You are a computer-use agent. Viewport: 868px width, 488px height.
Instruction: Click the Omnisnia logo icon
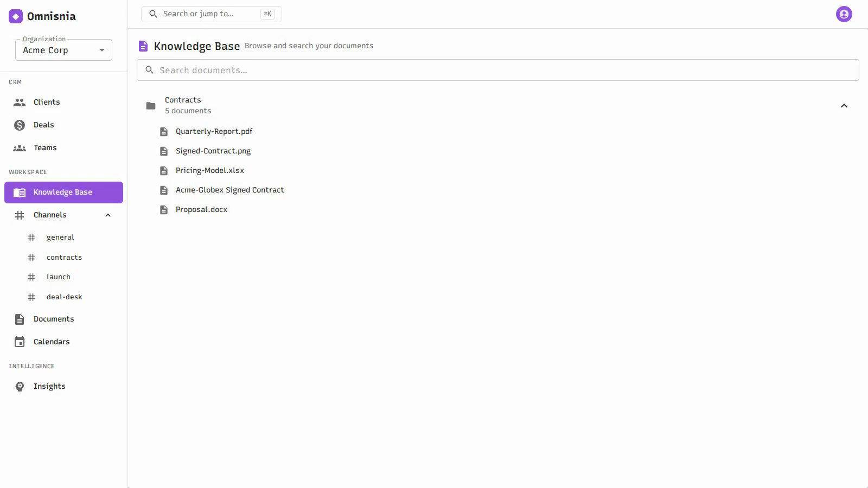point(16,16)
